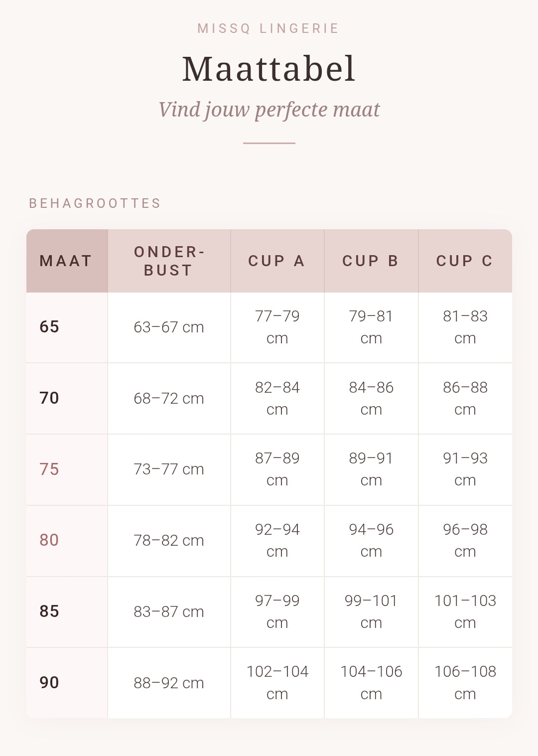Select the 91–93 cm Cup C cell
The image size is (538, 756).
click(465, 469)
